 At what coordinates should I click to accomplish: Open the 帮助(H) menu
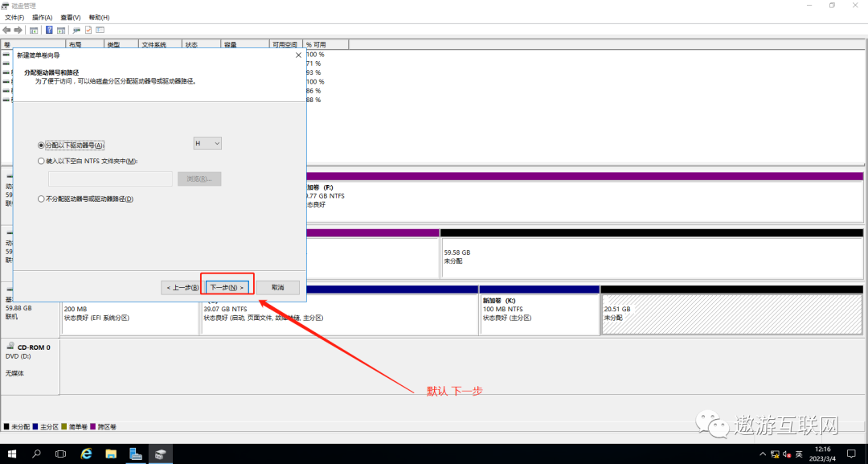point(100,18)
